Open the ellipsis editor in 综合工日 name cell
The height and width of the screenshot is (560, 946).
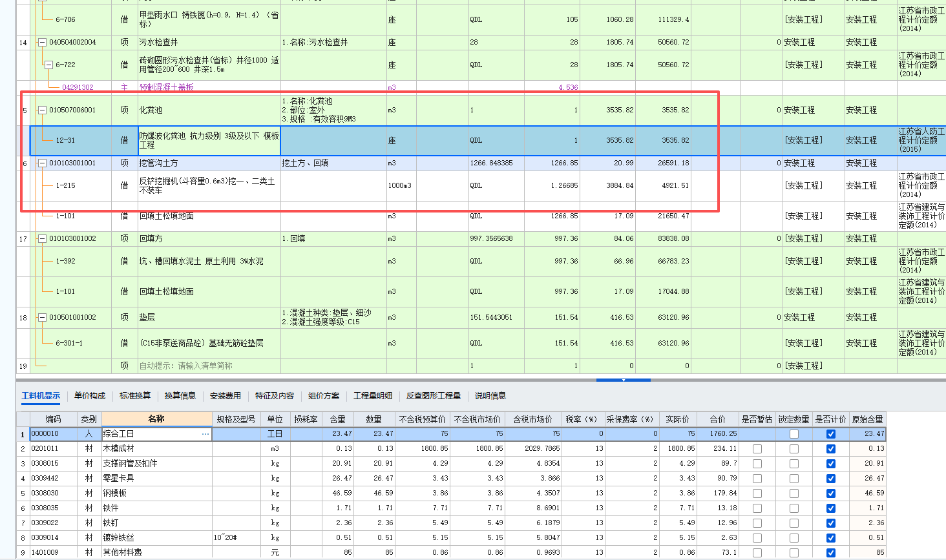pyautogui.click(x=205, y=434)
